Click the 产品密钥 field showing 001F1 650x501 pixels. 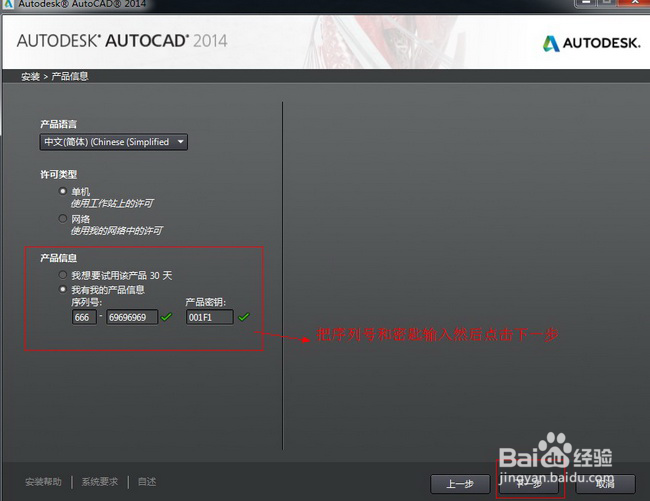(x=209, y=317)
